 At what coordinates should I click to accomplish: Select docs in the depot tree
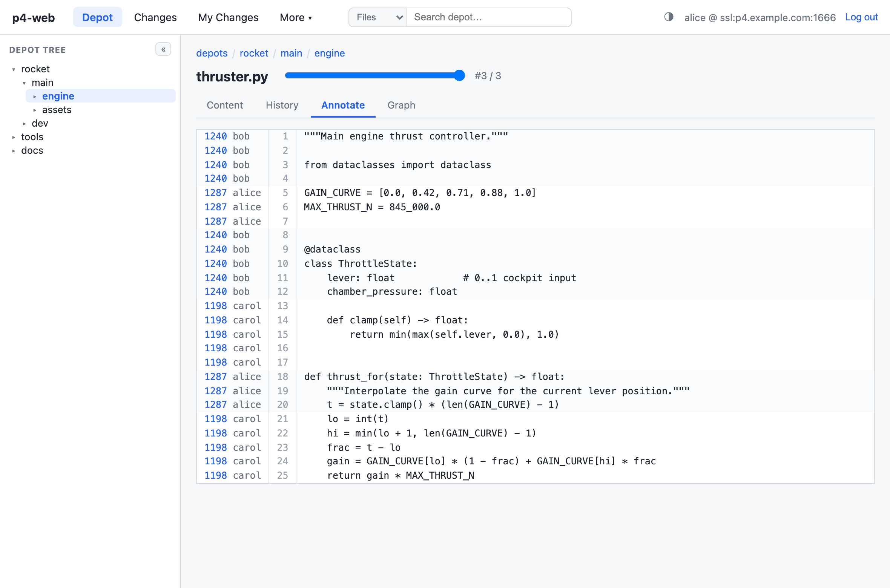[32, 150]
